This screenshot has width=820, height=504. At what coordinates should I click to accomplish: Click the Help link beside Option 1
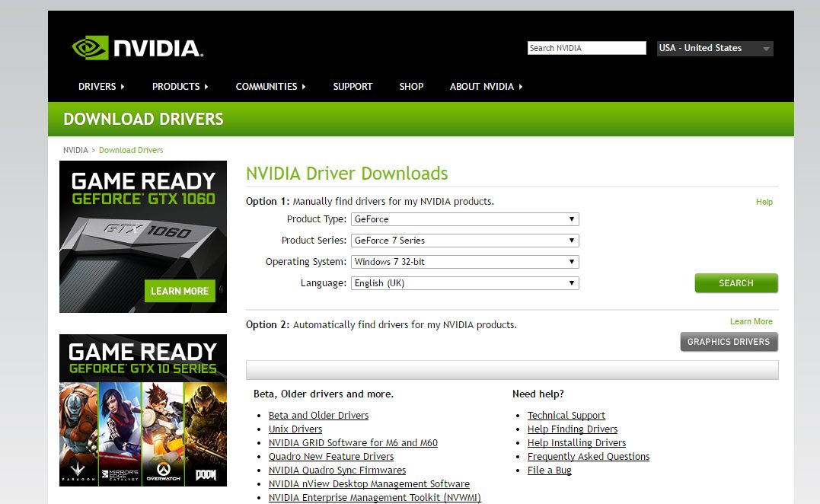tap(764, 202)
